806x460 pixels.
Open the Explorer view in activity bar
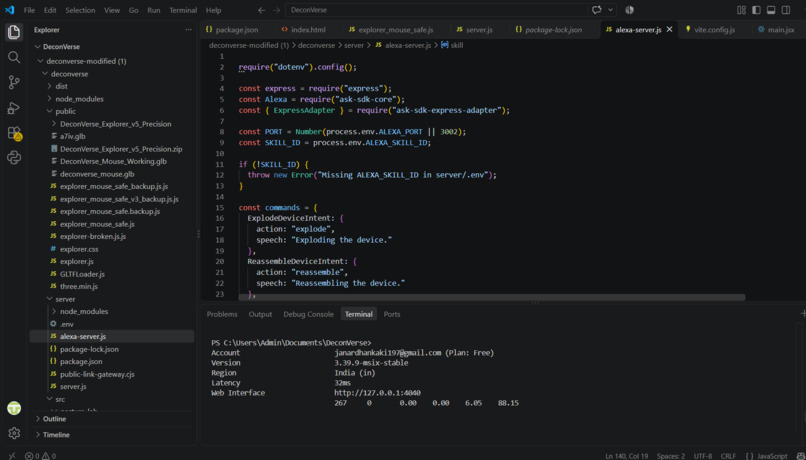pyautogui.click(x=14, y=32)
